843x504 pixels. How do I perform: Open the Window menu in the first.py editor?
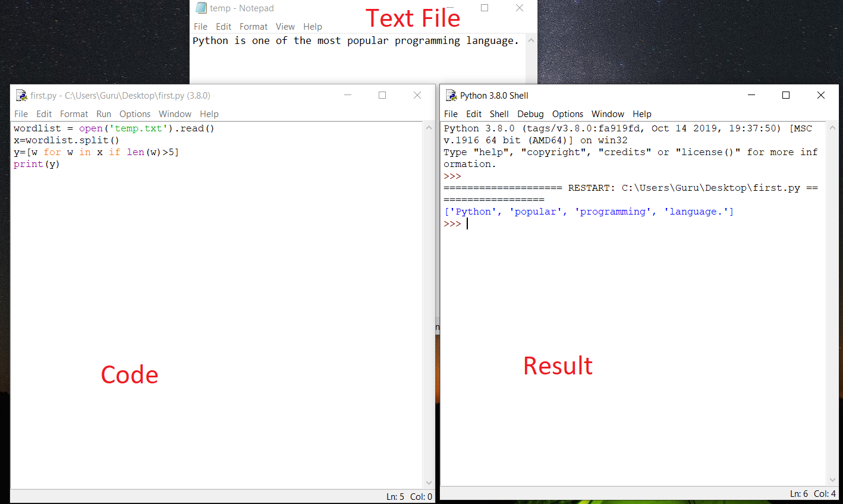point(175,114)
